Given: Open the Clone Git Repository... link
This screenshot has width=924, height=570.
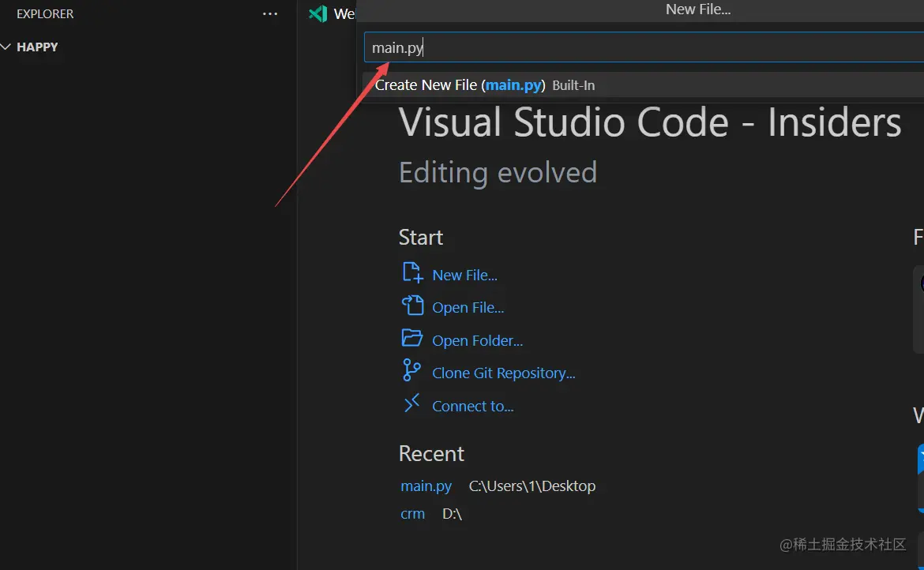Looking at the screenshot, I should 503,373.
